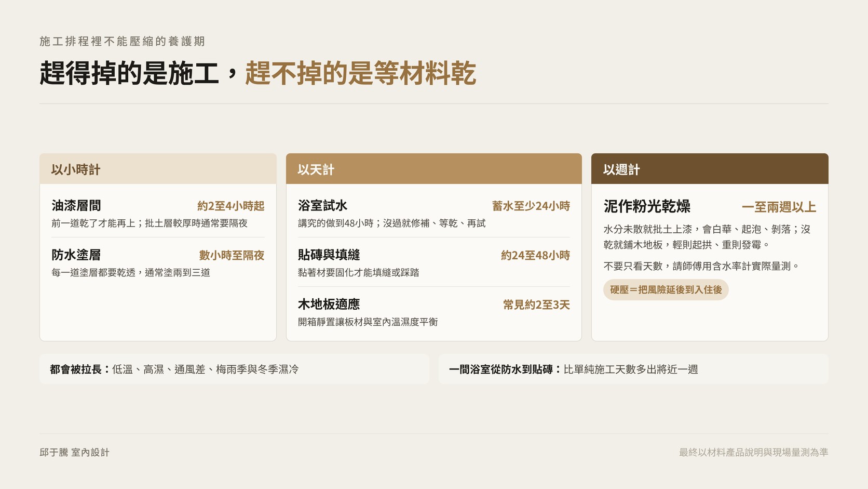Click the brown title text 趕不掉的是等材料乾
Image resolution: width=868 pixels, height=489 pixels.
pyautogui.click(x=360, y=73)
